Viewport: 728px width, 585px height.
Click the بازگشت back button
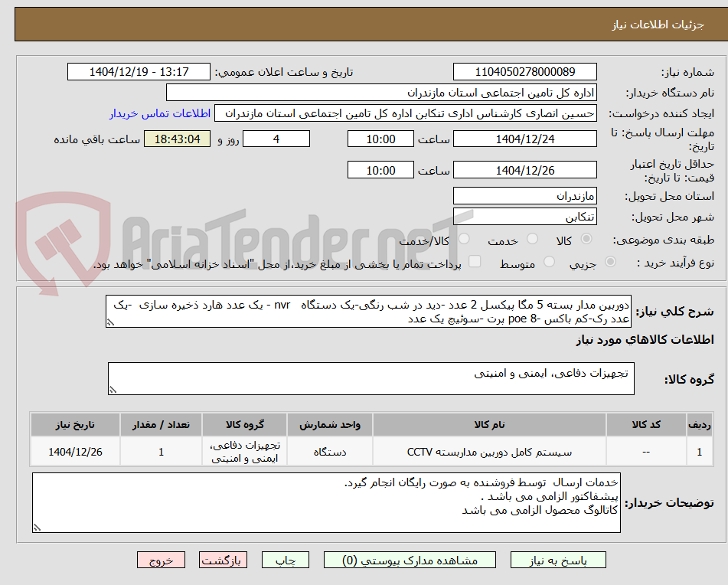tap(223, 560)
